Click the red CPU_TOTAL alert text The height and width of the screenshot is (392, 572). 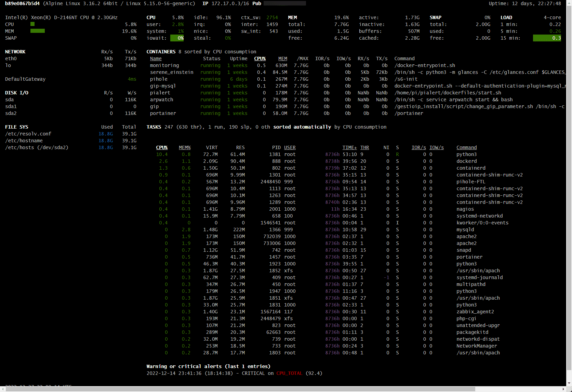[x=289, y=373]
